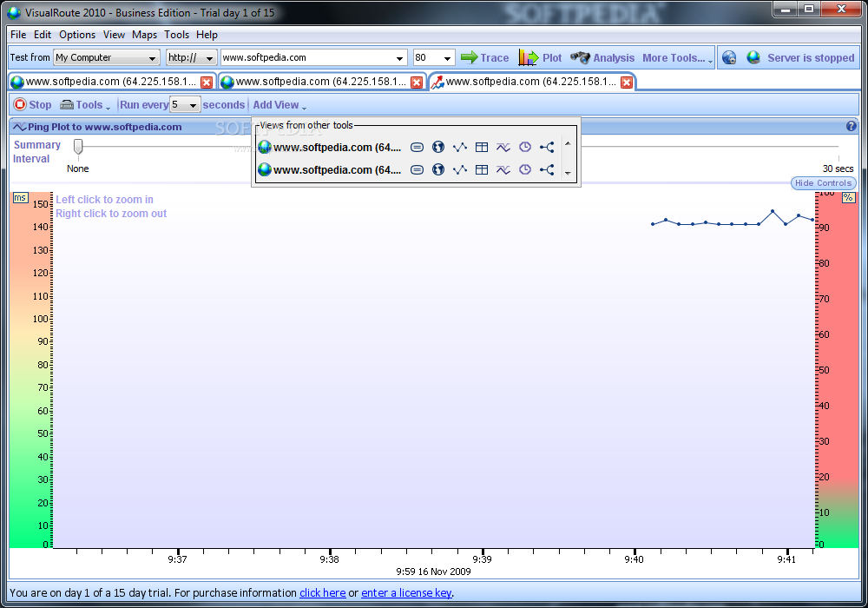The width and height of the screenshot is (868, 608).
Task: Open the blue help question mark icon
Action: pyautogui.click(x=852, y=126)
